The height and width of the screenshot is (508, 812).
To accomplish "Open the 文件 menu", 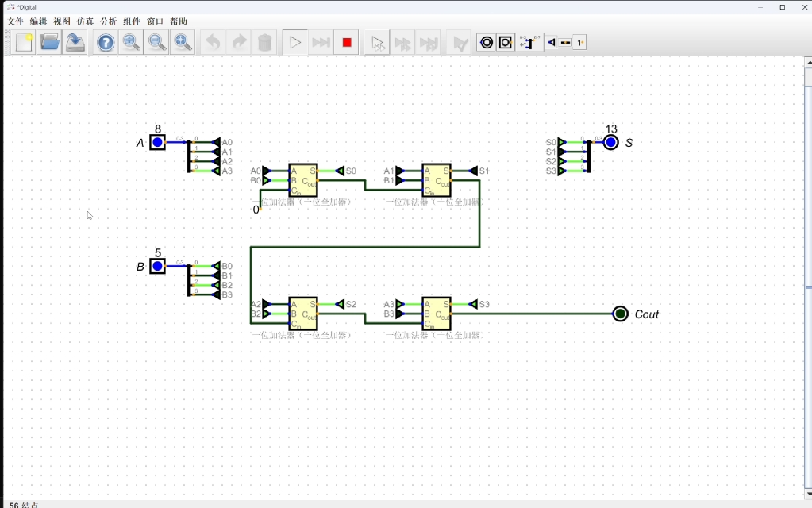I will point(15,21).
